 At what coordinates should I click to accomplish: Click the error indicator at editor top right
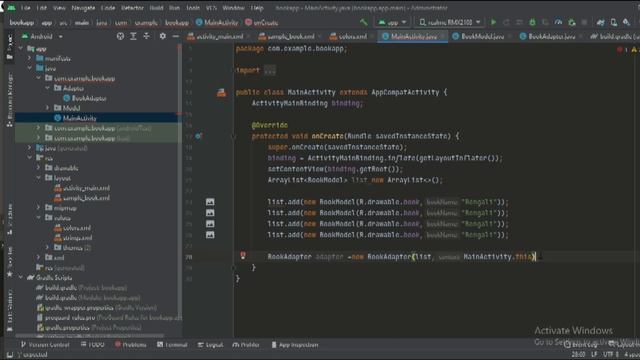coord(621,50)
